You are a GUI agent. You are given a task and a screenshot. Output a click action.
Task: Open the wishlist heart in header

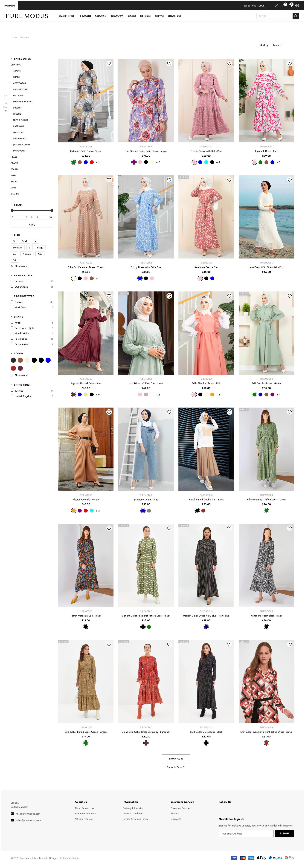point(283,6)
